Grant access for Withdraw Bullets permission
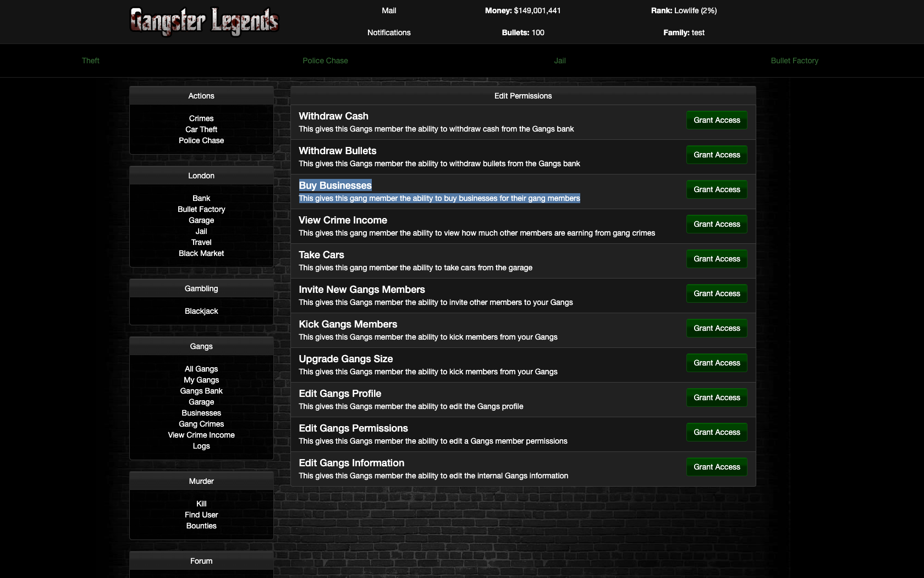The height and width of the screenshot is (578, 924). [716, 155]
